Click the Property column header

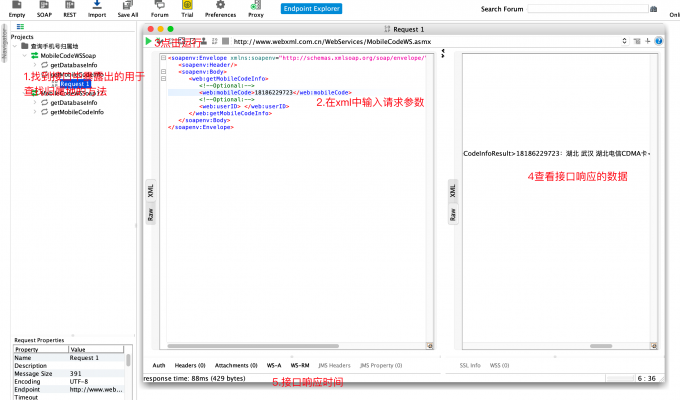click(x=41, y=349)
